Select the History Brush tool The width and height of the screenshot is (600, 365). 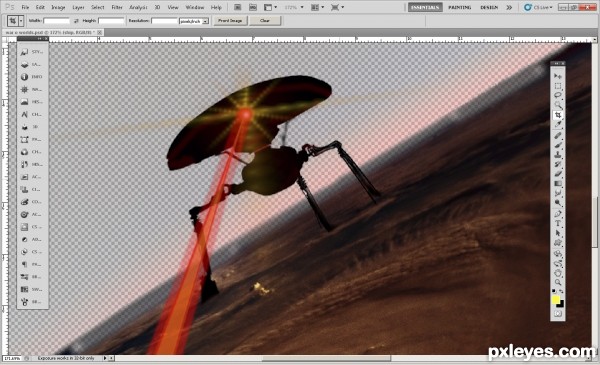pyautogui.click(x=558, y=165)
